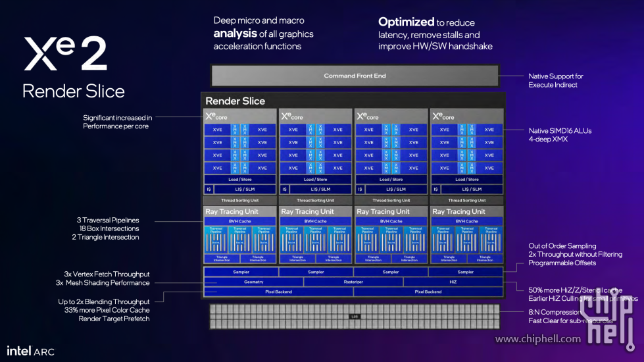
Task: Select the Geometry block
Action: coord(253,282)
